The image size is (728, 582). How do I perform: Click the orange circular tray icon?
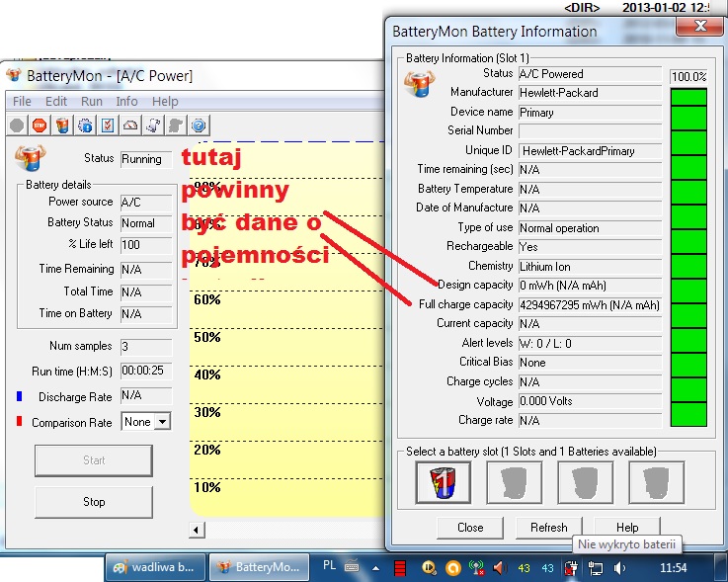click(x=453, y=567)
